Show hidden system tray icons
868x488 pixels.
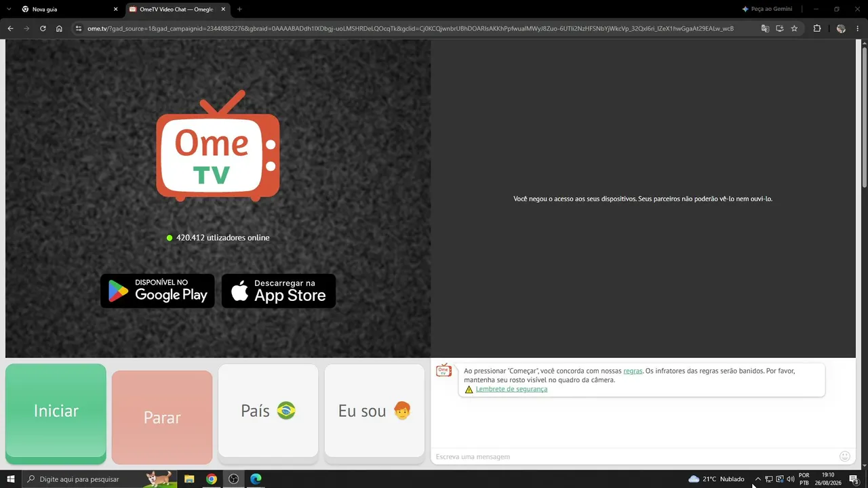(x=757, y=479)
